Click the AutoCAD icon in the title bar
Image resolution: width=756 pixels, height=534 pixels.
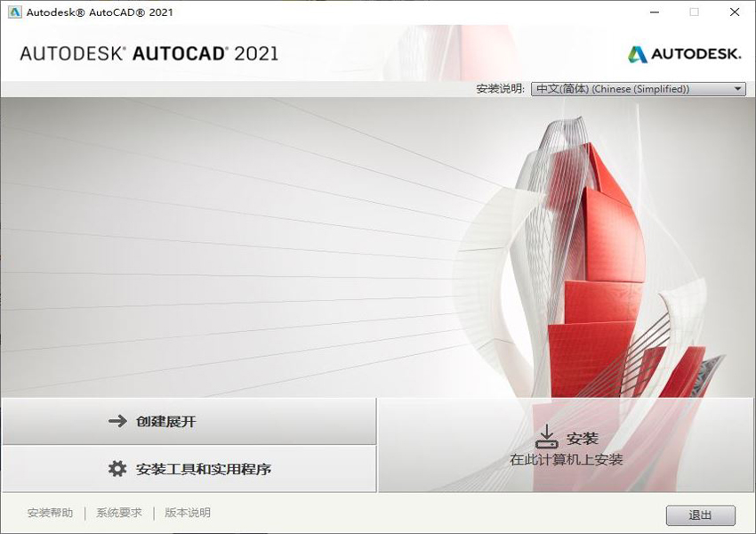point(14,12)
